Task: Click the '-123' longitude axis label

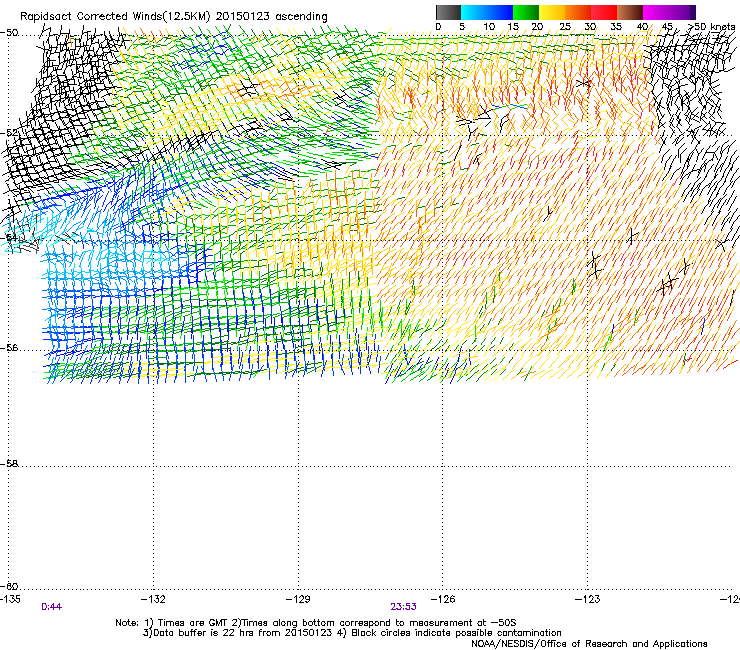Action: coord(588,599)
